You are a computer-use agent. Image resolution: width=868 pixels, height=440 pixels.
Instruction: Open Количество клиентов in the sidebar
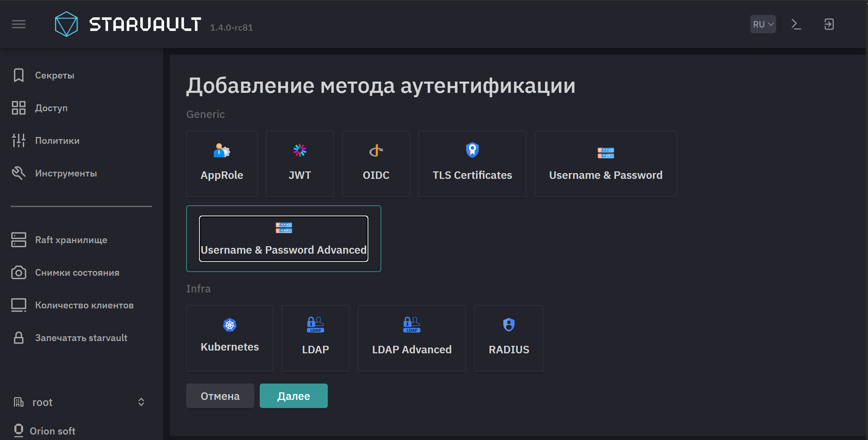84,305
